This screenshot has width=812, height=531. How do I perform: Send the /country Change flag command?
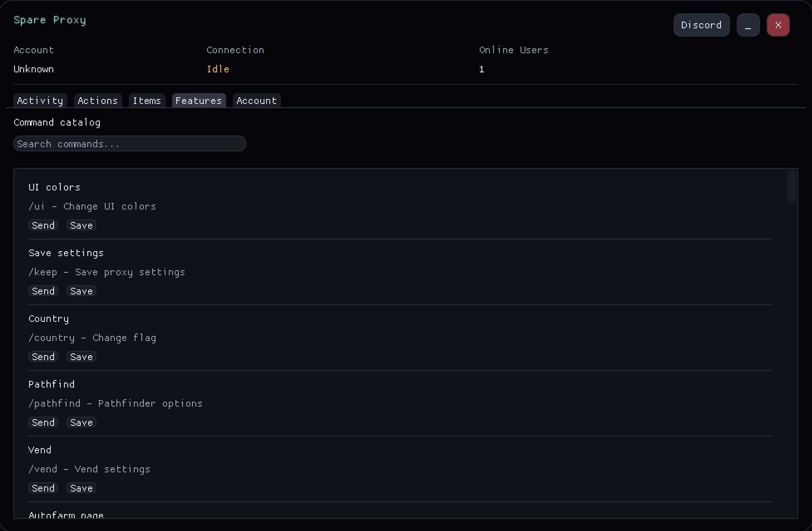pos(43,357)
